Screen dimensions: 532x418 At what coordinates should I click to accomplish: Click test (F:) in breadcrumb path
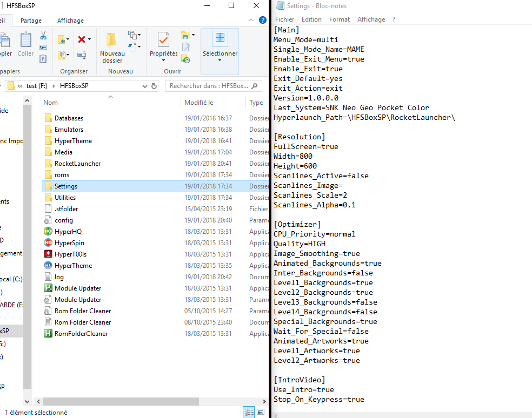pyautogui.click(x=37, y=86)
